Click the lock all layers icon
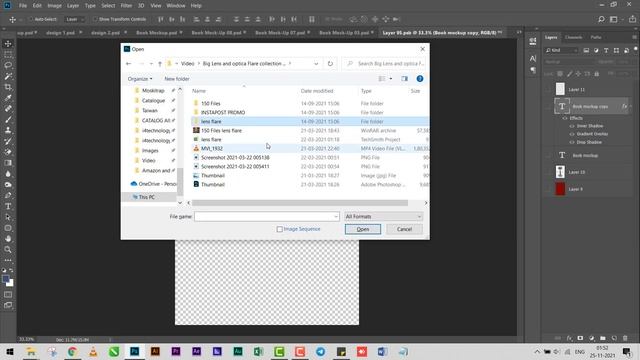The width and height of the screenshot is (640, 360). point(597,74)
